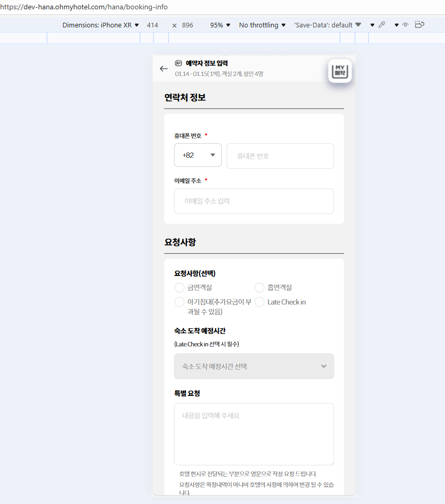Click the 휴대폰 번호 input field
Viewport: 445px width, 504px height.
point(280,156)
